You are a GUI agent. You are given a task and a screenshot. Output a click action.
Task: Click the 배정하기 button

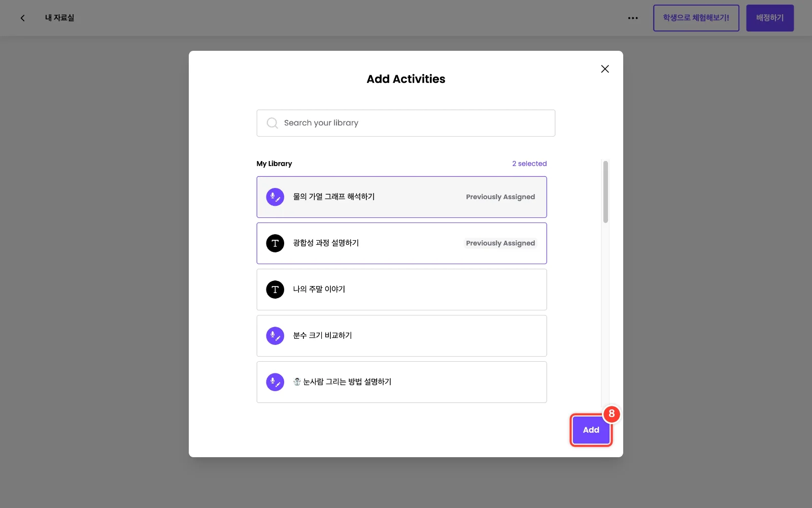click(x=770, y=18)
